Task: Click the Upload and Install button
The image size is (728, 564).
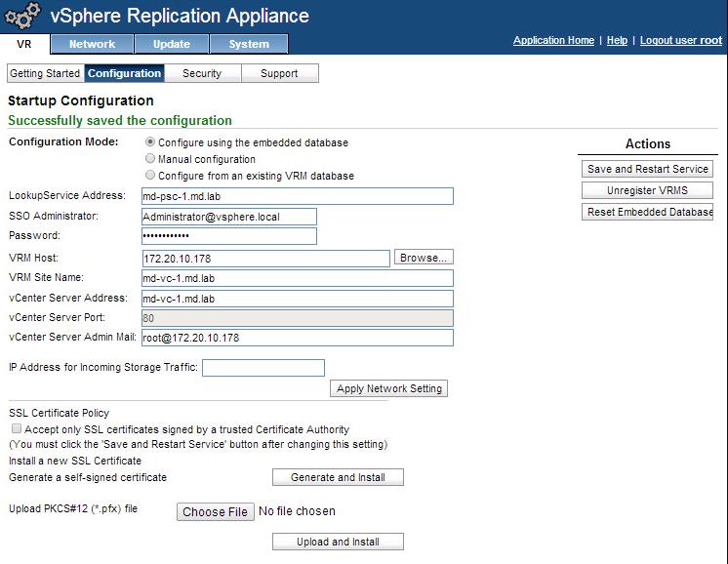Action: pos(338,542)
